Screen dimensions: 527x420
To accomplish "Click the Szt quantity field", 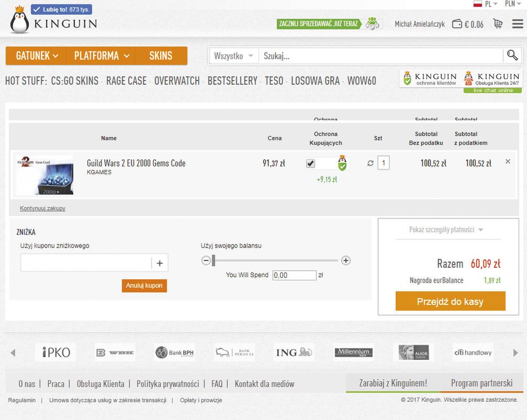I will (x=384, y=163).
